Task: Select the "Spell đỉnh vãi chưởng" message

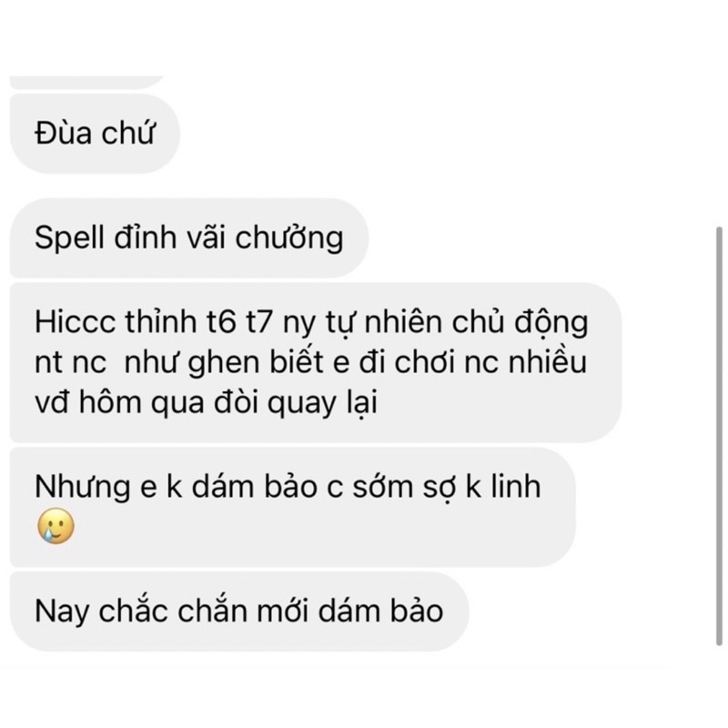Action: coord(189,238)
